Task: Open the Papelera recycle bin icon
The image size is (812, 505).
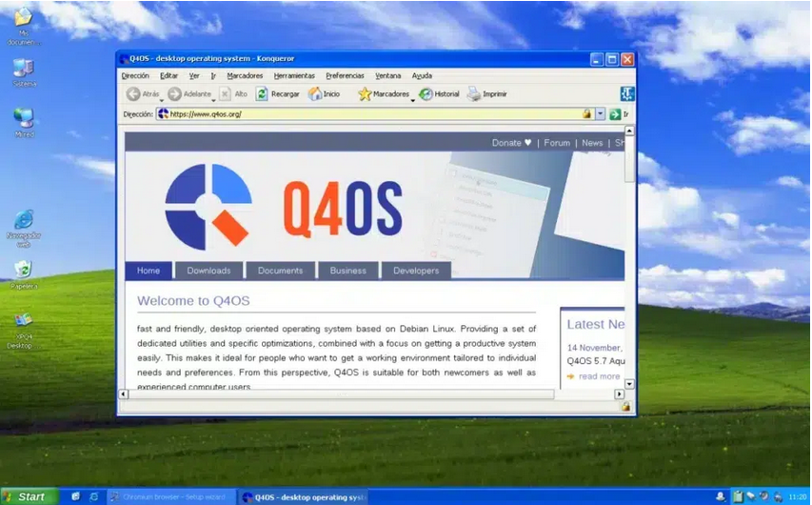Action: click(23, 270)
